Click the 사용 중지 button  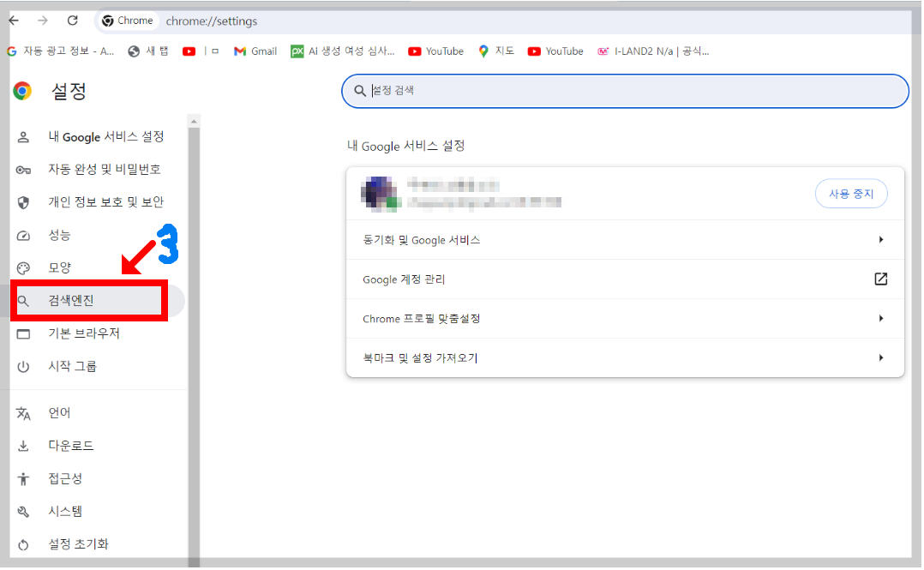point(851,194)
